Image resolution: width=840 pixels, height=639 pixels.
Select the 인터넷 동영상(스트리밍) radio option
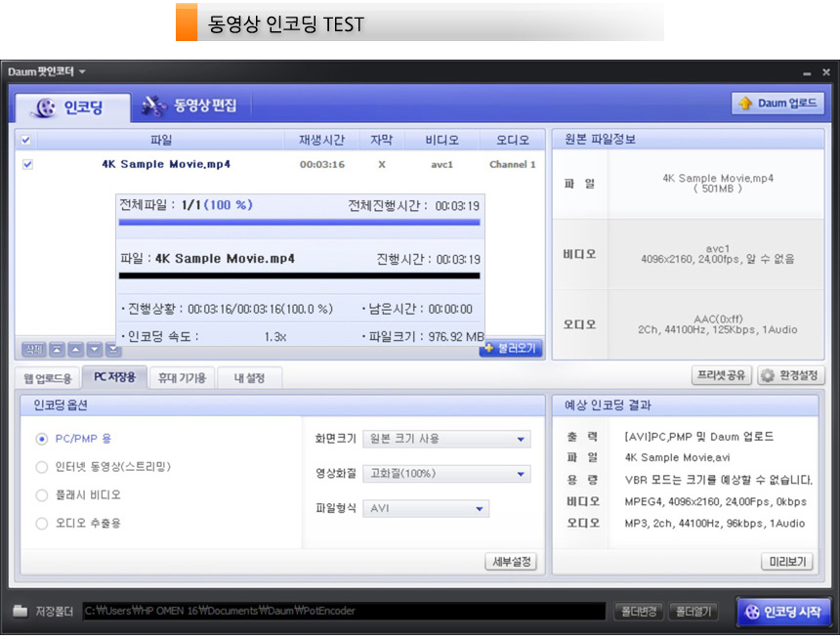pos(41,467)
